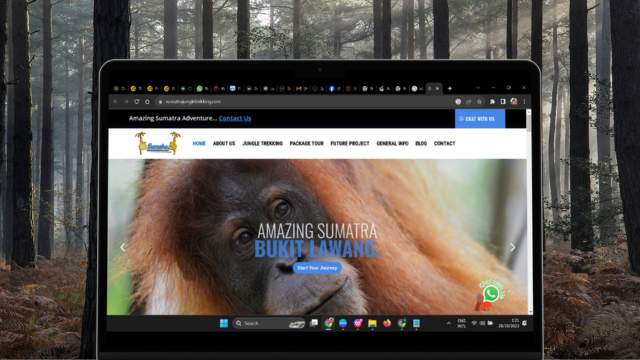Focus the browser address bar
The image size is (640, 360).
point(304,102)
